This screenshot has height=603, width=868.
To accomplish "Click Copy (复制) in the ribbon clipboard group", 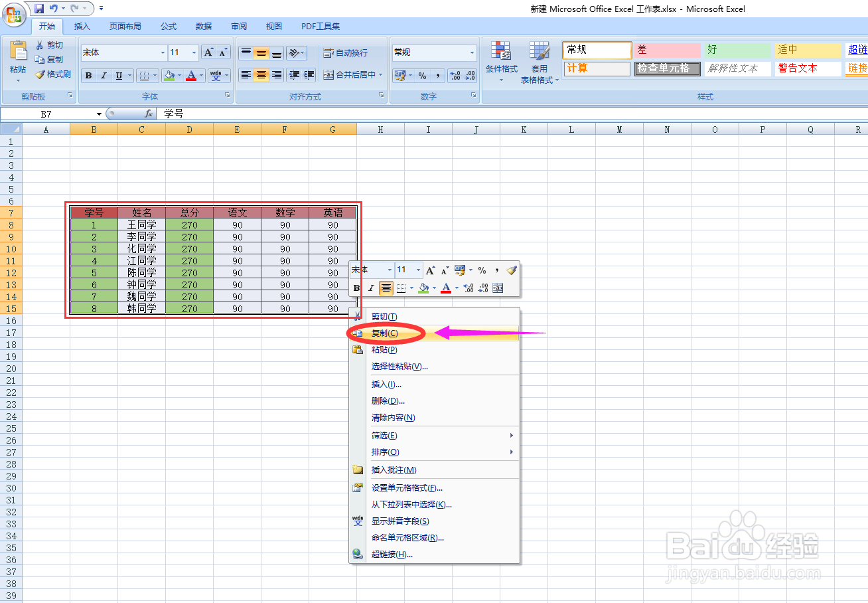I will (x=50, y=60).
